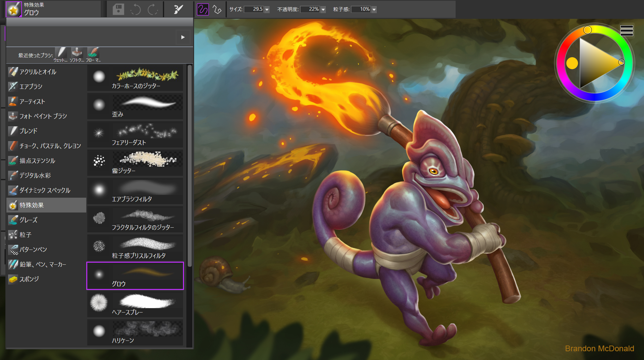
Task: Click the 描点ステンシル category icon
Action: point(13,161)
